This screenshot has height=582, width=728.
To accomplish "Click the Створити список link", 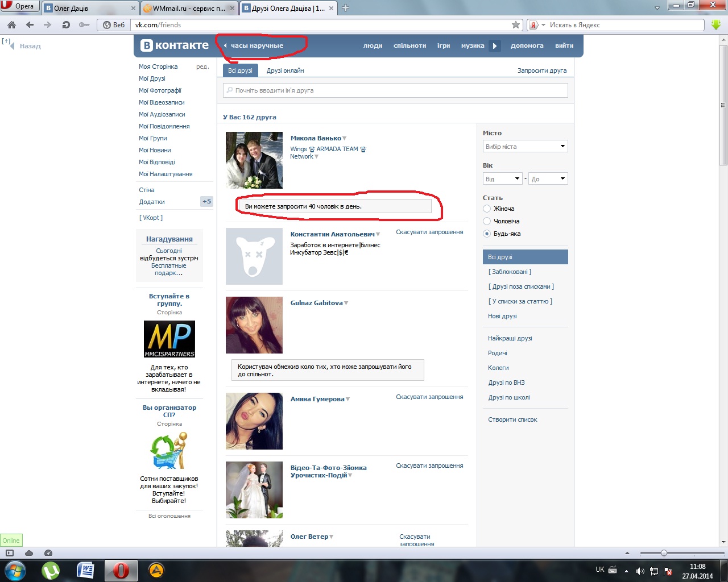I will (512, 419).
